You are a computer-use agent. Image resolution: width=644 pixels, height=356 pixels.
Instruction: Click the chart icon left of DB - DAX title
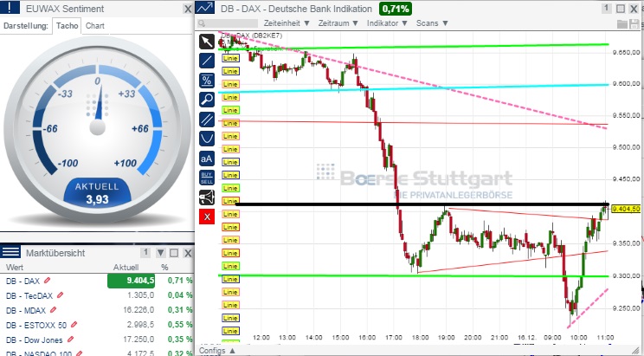pyautogui.click(x=204, y=8)
